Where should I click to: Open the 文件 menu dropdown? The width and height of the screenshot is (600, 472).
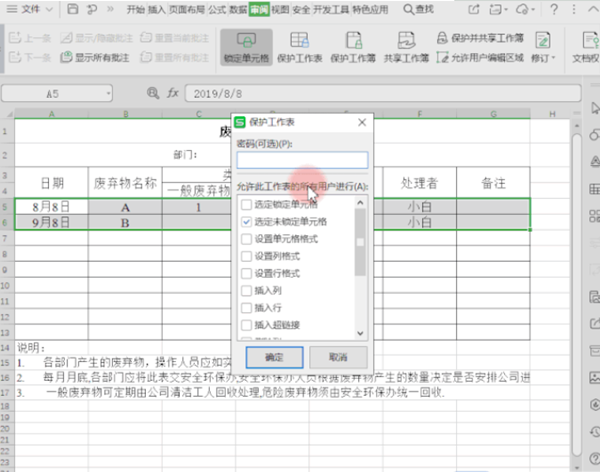point(40,9)
